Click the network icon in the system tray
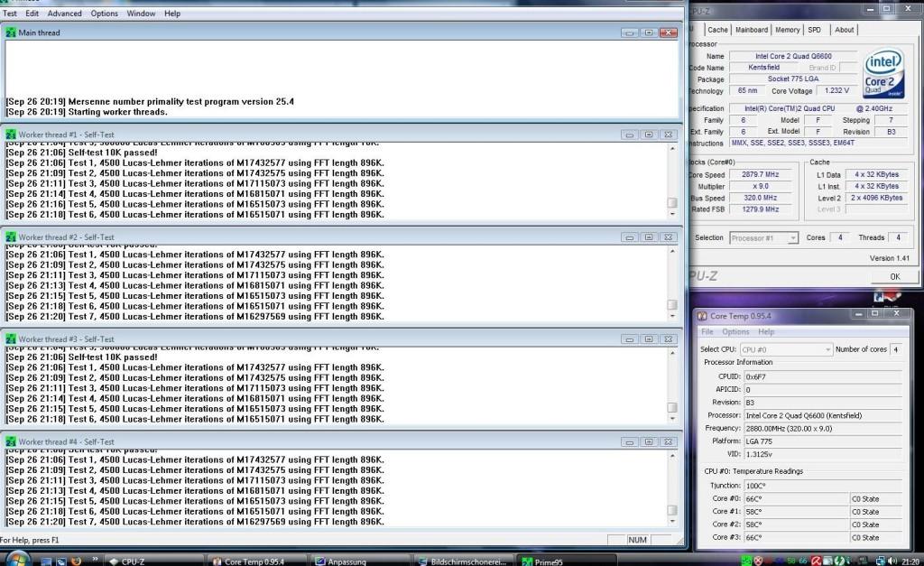This screenshot has height=566, width=924. [881, 561]
